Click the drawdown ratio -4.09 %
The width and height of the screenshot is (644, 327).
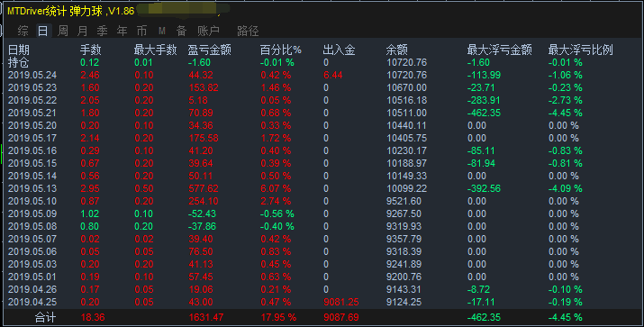(565, 188)
